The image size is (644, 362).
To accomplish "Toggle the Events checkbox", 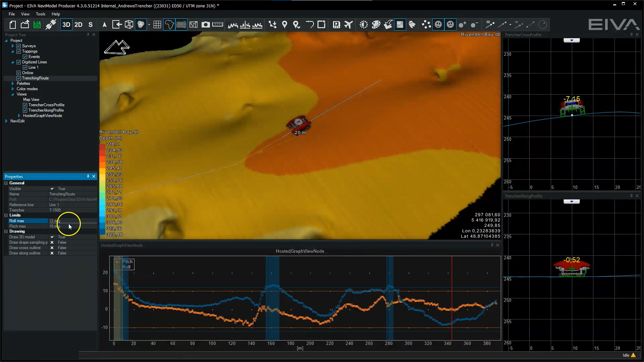I will click(x=25, y=57).
